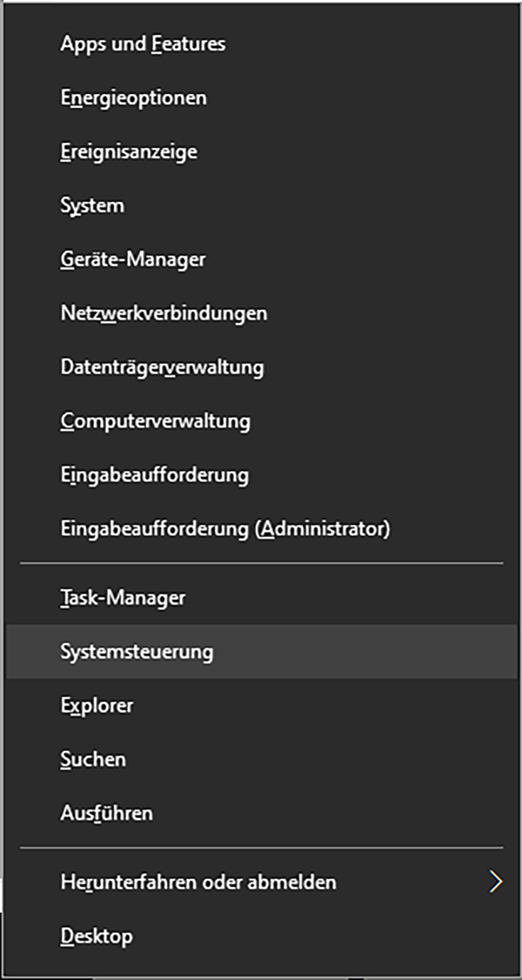The image size is (522, 980).
Task: Open the Explorer entry
Action: 97,706
